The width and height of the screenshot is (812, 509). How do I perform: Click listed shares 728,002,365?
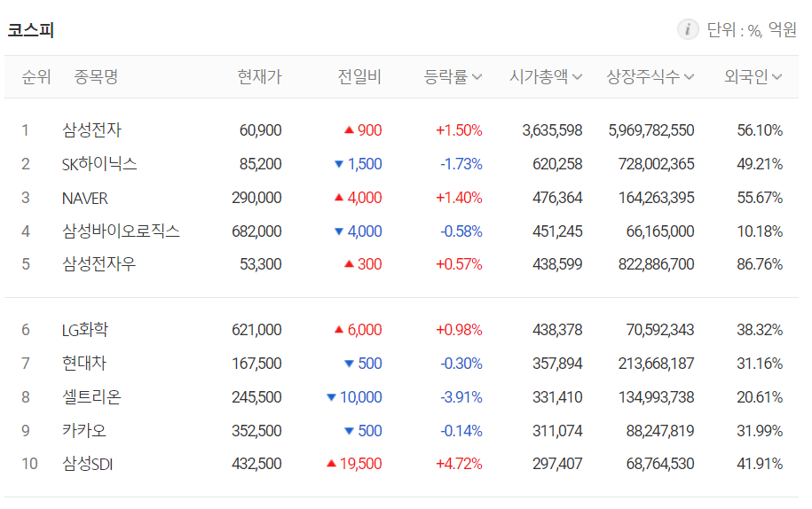click(657, 164)
